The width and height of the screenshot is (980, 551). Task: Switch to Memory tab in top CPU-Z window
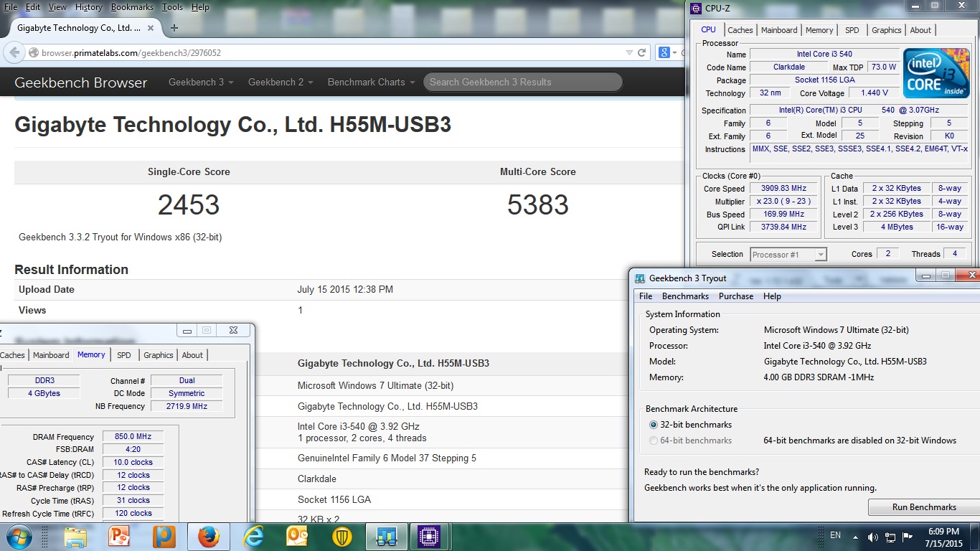click(x=819, y=30)
